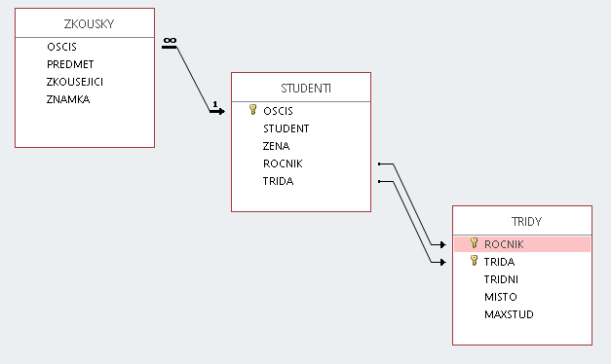Click the arrowhead pointing to STUDENTI OSCIS
The image size is (611, 364).
(220, 112)
